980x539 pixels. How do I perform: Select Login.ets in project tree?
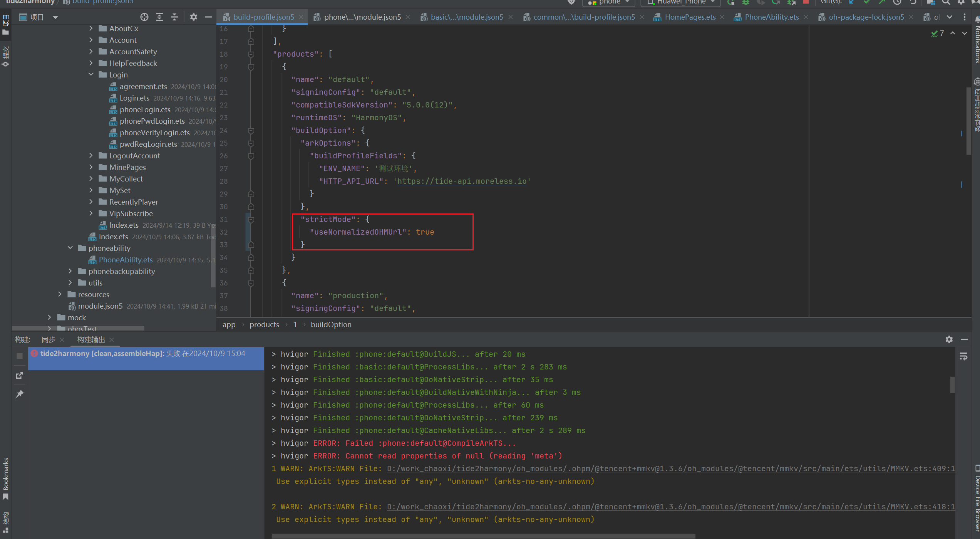point(134,98)
